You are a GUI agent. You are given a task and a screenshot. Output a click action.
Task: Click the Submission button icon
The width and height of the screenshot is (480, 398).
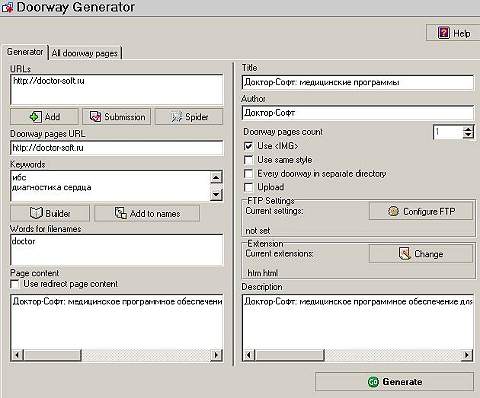point(96,117)
